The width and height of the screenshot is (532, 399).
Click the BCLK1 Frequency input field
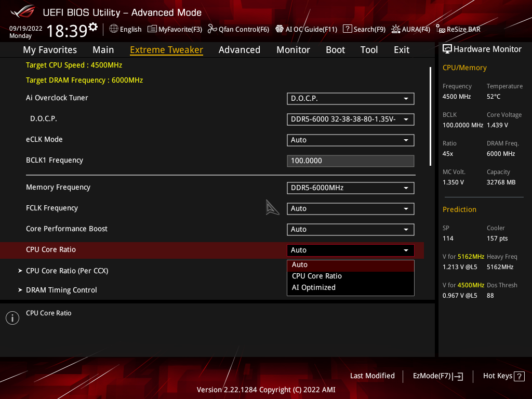[x=350, y=161]
